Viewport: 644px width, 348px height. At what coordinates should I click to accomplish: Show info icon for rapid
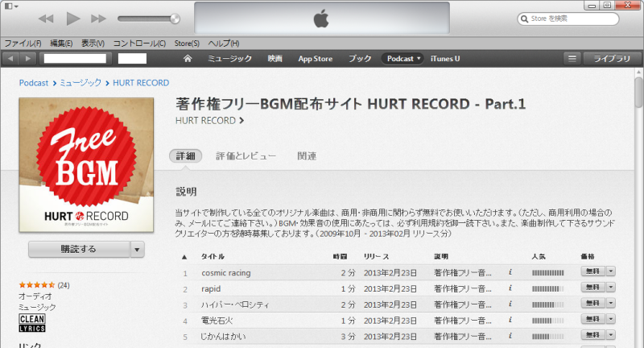pos(510,288)
